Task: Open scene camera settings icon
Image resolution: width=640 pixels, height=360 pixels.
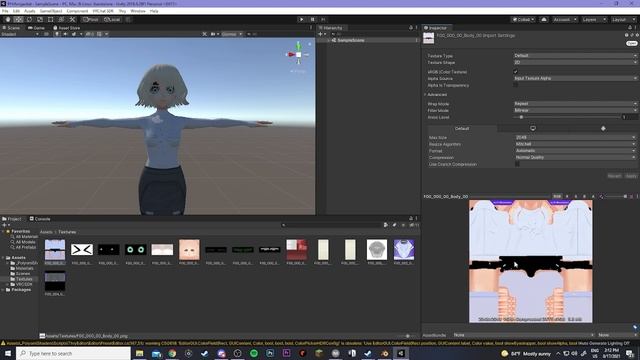Action: [214, 34]
